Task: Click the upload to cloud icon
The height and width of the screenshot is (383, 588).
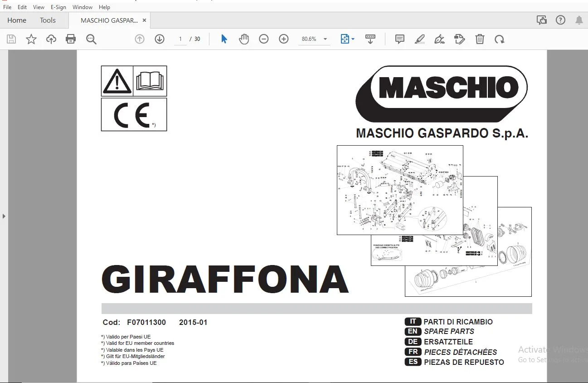Action: 51,39
